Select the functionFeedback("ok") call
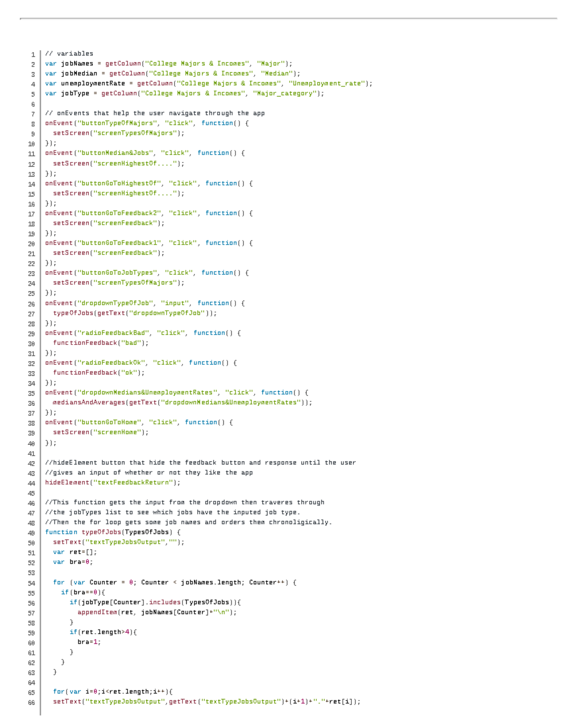 (x=99, y=372)
